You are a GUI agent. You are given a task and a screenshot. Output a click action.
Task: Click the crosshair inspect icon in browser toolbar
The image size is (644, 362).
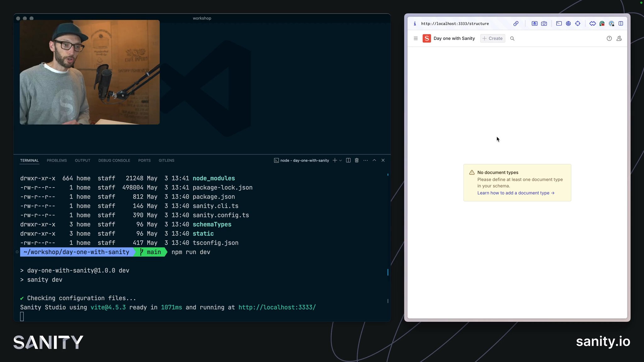(578, 24)
